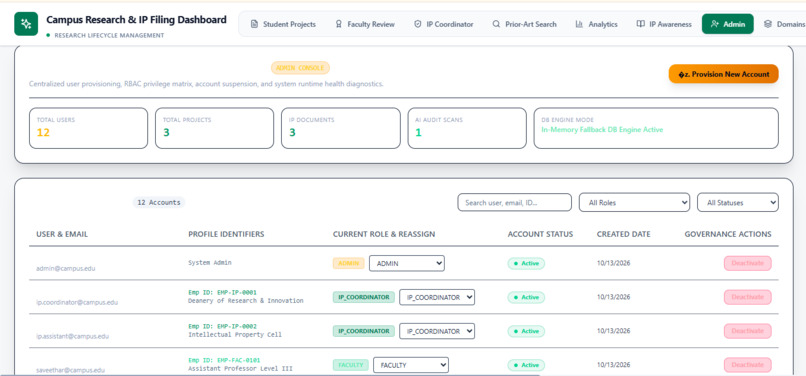Image resolution: width=806 pixels, height=376 pixels.
Task: Click the saveethar@campus.edu email
Action: [x=70, y=370]
